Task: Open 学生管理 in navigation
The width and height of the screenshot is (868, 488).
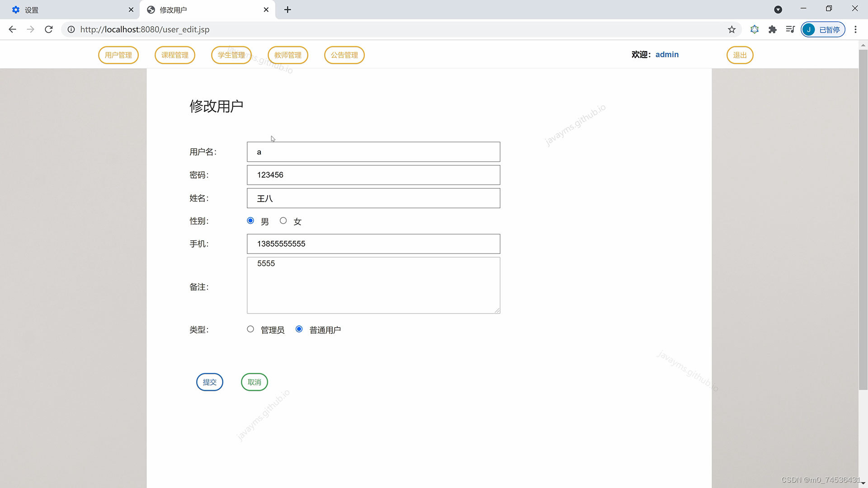Action: click(231, 55)
